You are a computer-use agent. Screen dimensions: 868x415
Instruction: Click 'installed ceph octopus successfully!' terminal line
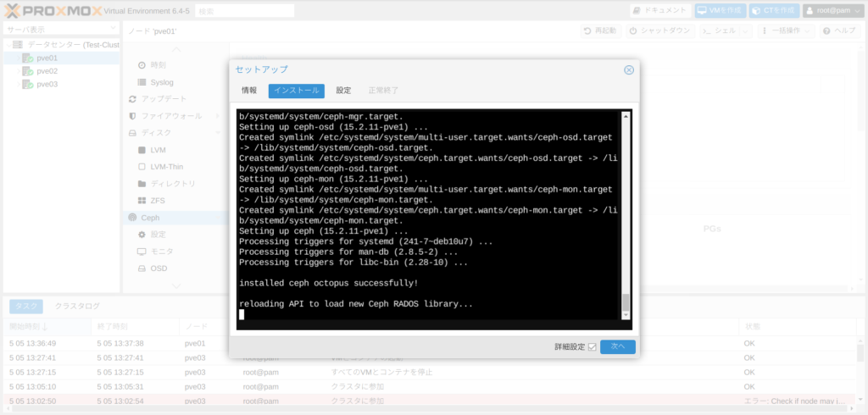click(x=329, y=284)
